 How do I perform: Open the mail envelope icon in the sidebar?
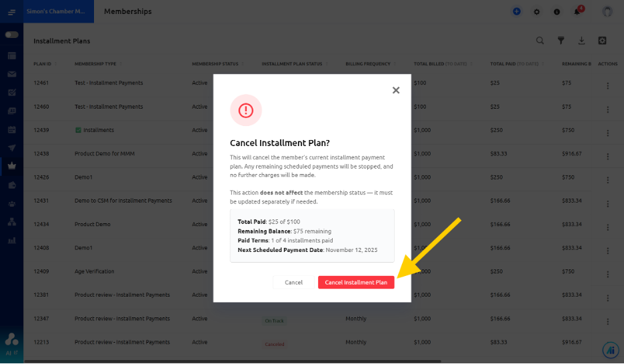click(12, 74)
